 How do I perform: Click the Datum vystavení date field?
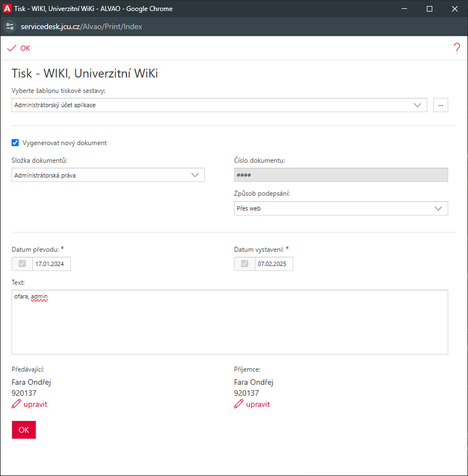coord(274,264)
